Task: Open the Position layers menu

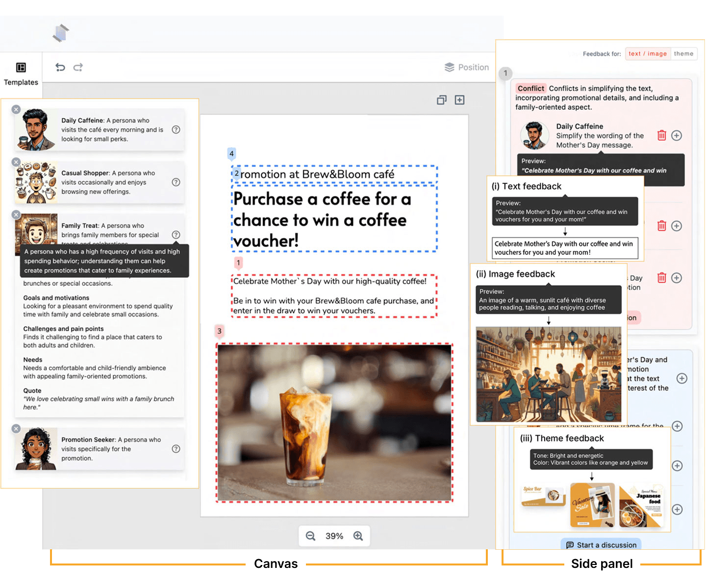Action: click(x=467, y=67)
